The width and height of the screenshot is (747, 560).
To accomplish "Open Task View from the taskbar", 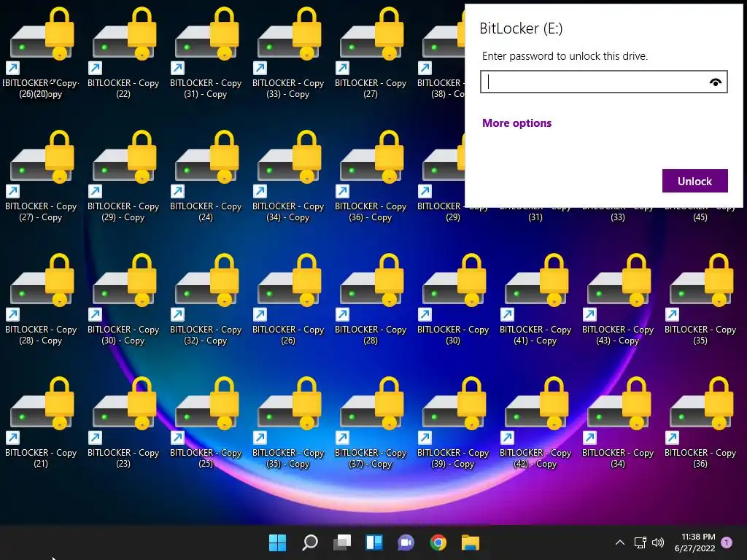I will click(x=342, y=542).
